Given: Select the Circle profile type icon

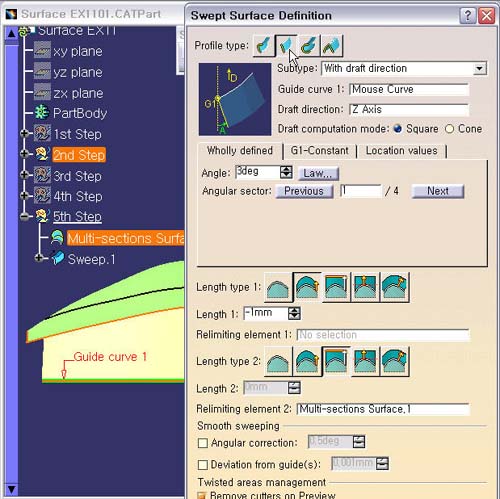Looking at the screenshot, I should pos(309,46).
